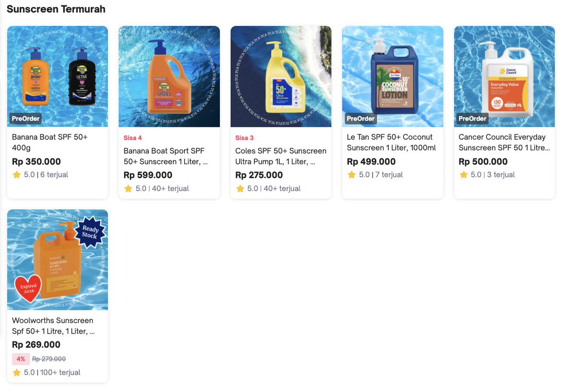Open the Cancer Council Everyday Sunscreen title link
575x392 pixels.
tap(504, 143)
